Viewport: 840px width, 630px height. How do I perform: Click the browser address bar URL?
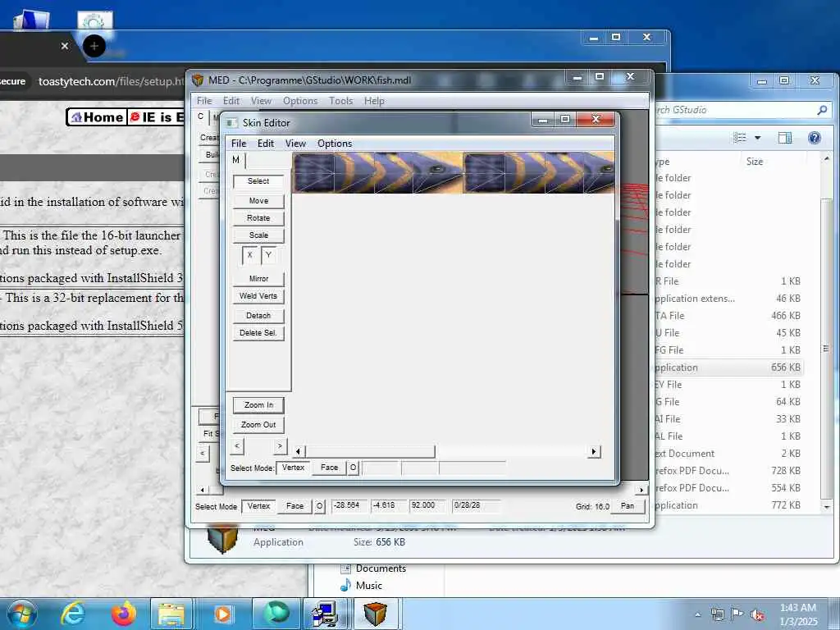(111, 81)
